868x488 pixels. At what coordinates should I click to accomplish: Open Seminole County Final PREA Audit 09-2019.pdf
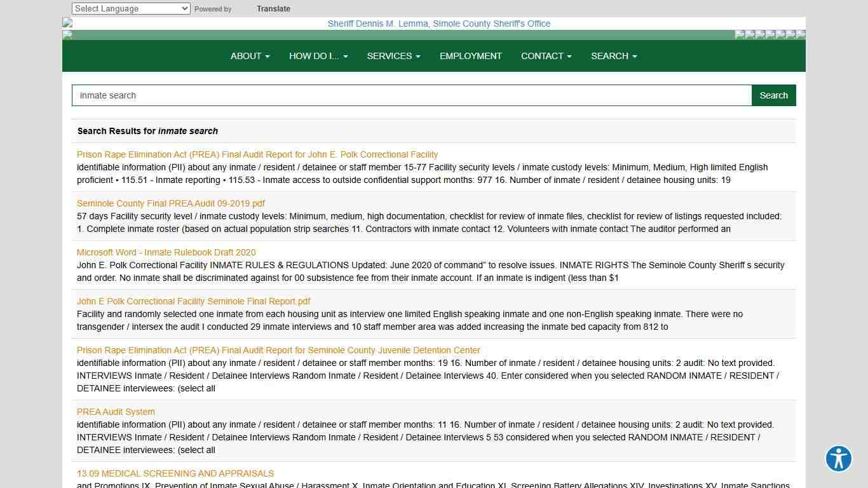point(171,203)
